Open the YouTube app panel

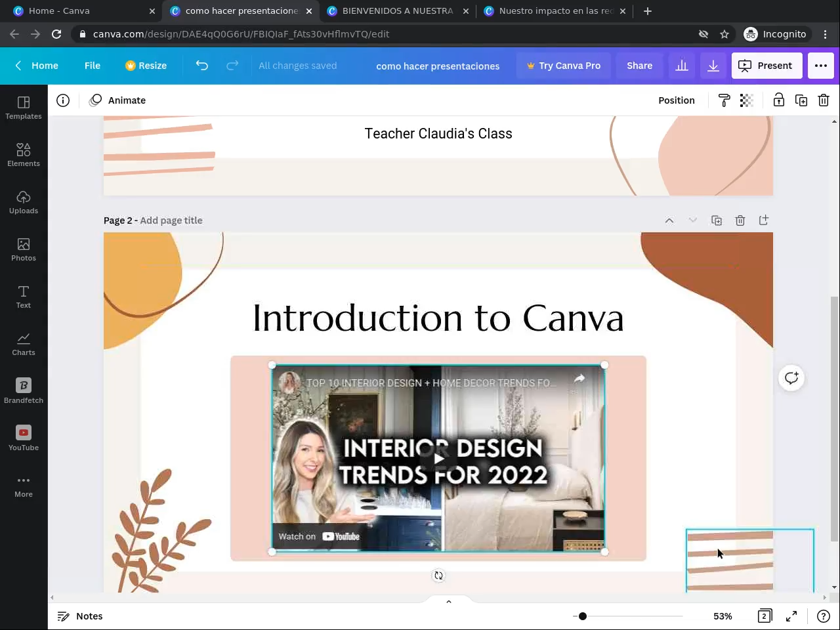(x=24, y=438)
